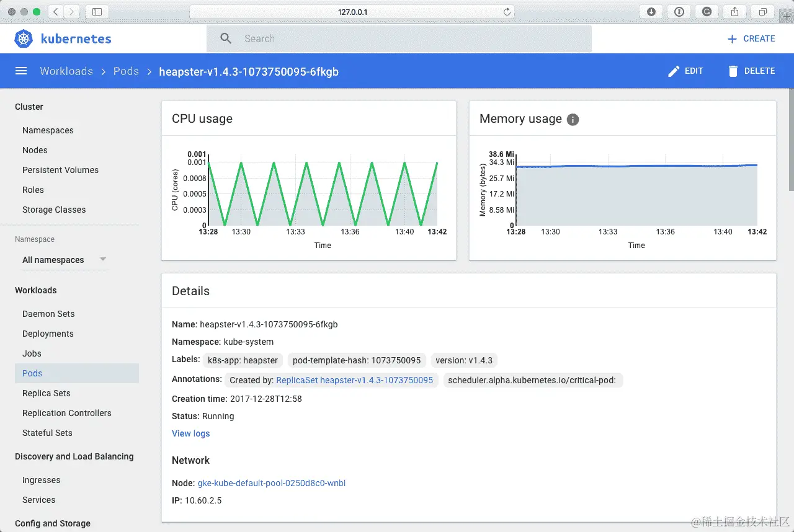Show Memory usage info icon
This screenshot has width=794, height=532.
click(x=573, y=120)
